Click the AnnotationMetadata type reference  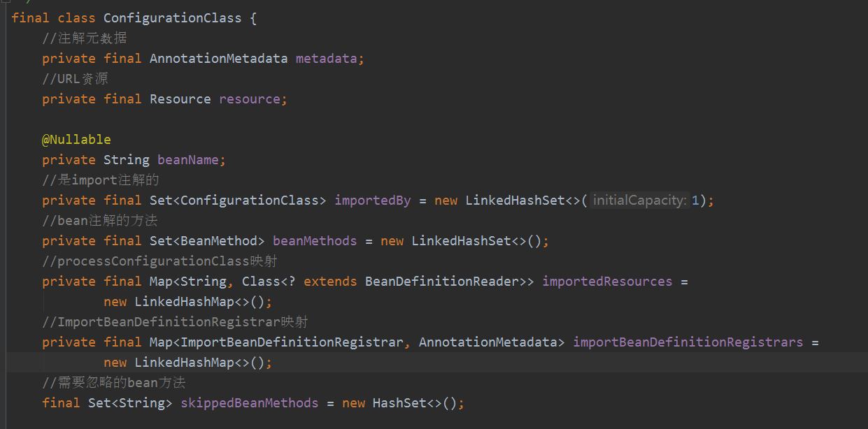pyautogui.click(x=218, y=58)
